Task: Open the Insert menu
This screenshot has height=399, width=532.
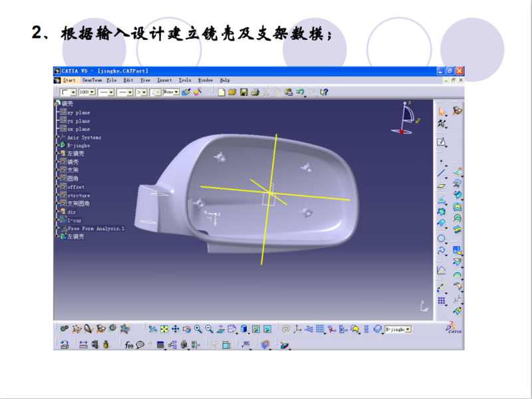Action: 164,80
